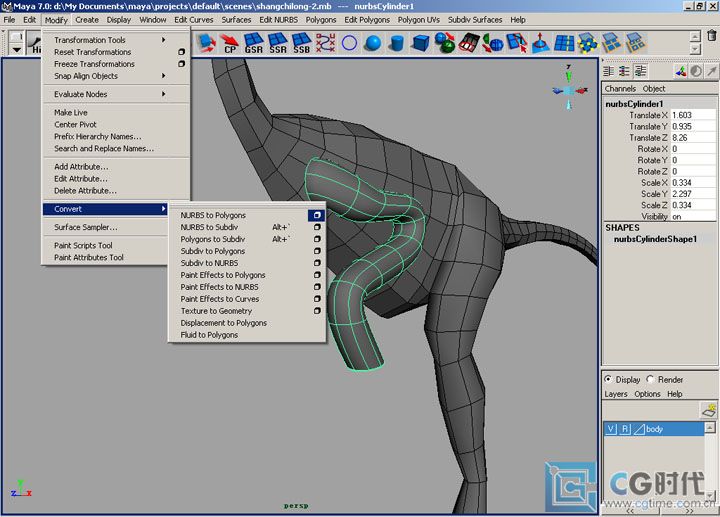Open Polygons to Subdiv option box

point(317,239)
